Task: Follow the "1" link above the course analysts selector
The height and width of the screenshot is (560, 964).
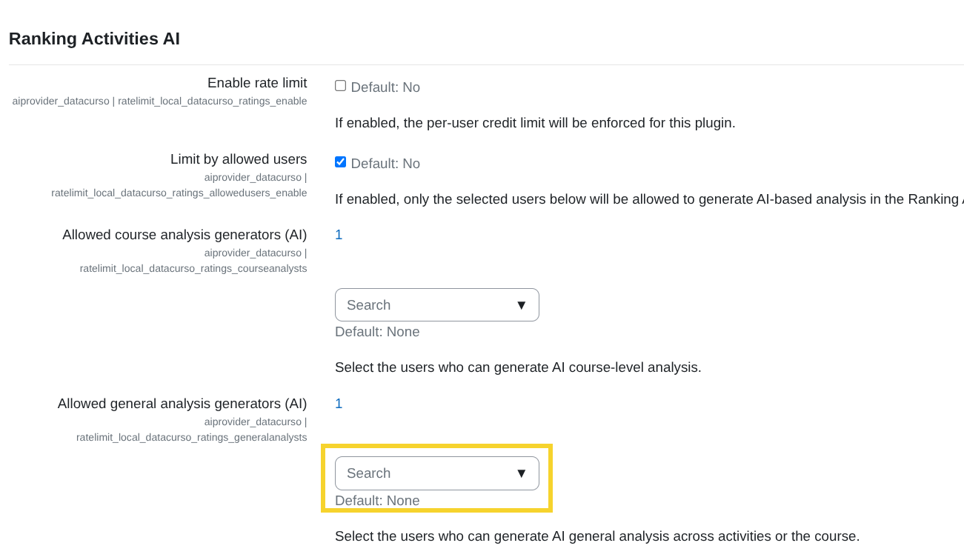Action: pos(339,234)
